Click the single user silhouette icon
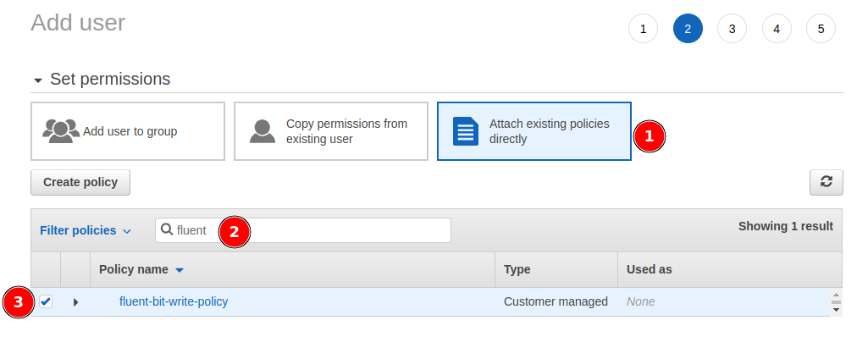 [263, 132]
